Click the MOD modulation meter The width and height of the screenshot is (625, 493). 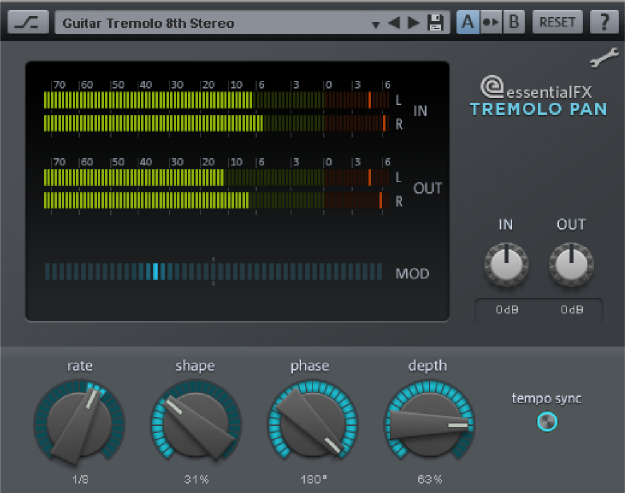[213, 271]
